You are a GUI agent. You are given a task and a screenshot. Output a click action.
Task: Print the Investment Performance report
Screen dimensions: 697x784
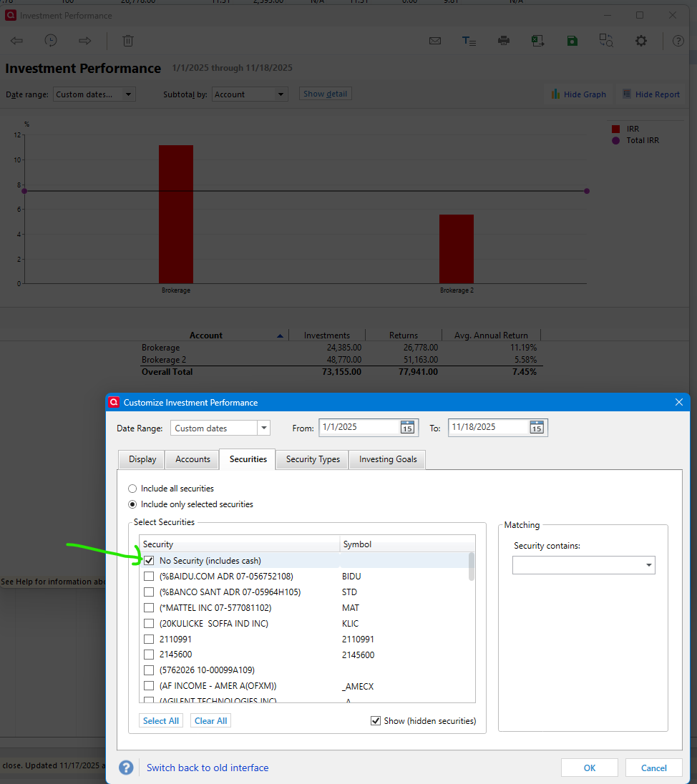(504, 41)
